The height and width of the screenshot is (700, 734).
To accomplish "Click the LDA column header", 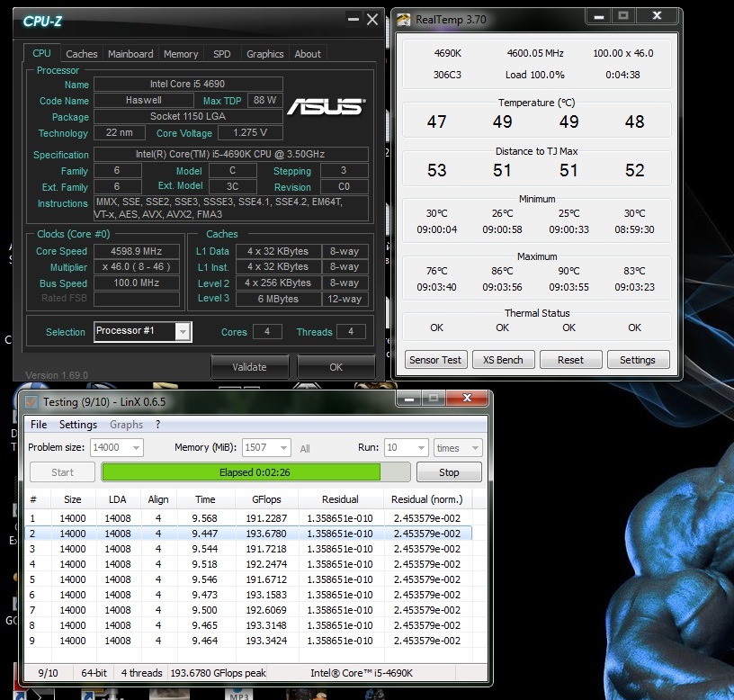I will [x=118, y=499].
